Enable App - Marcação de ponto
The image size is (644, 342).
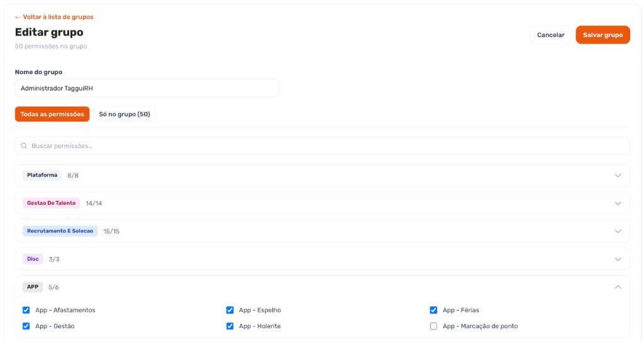click(433, 326)
